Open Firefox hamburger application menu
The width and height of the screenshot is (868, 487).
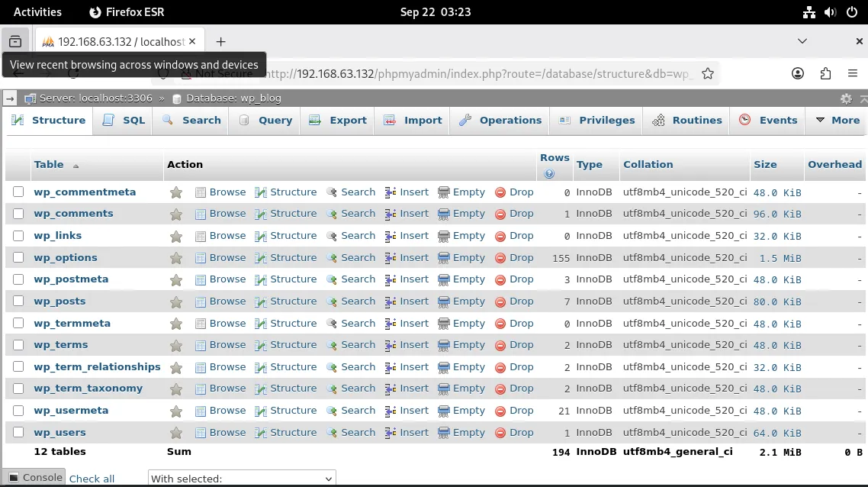click(x=853, y=74)
